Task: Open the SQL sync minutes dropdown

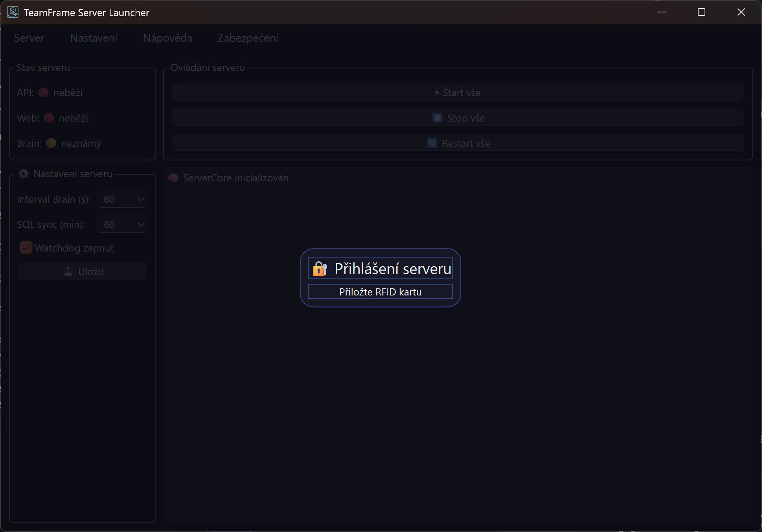Action: pyautogui.click(x=122, y=225)
